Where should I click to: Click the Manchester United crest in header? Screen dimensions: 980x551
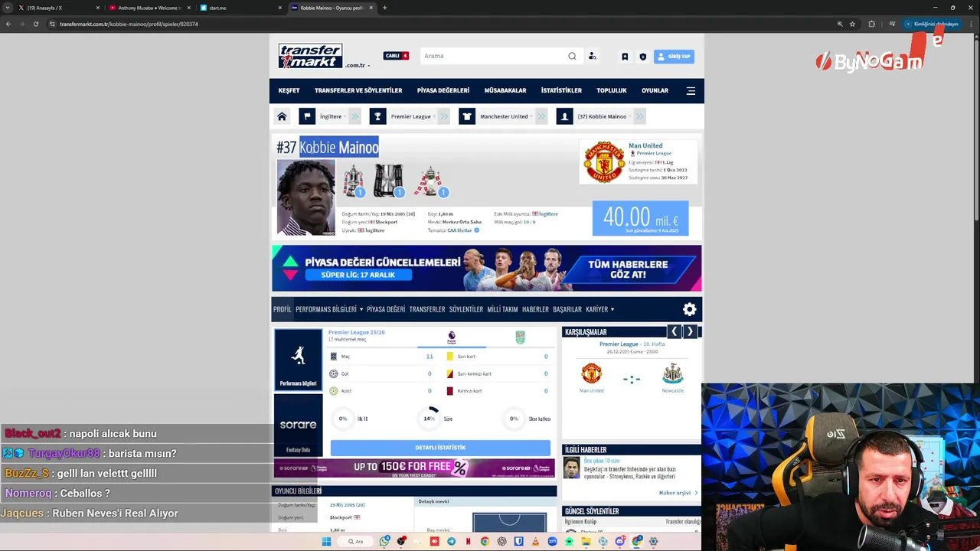pos(604,161)
